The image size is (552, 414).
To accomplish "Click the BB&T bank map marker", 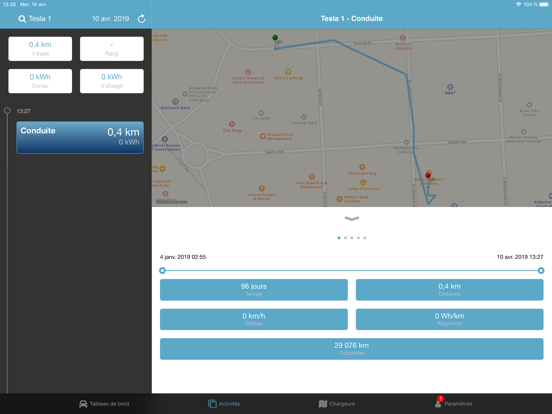I will [450, 87].
